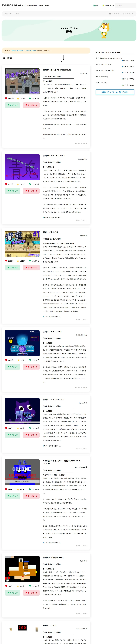
Task: Play 青鬼オフライン Ver.4 via スクラッチ button
Action: point(13,367)
